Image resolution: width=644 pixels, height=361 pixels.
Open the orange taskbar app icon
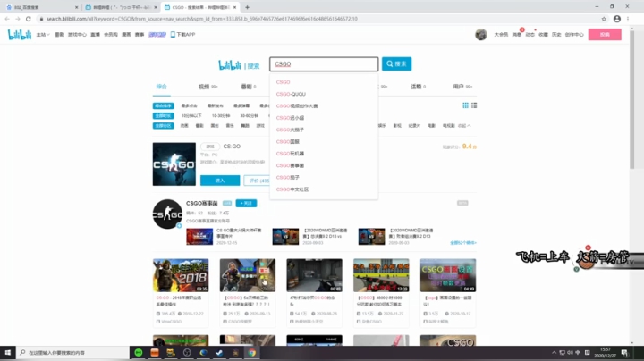[x=155, y=352]
